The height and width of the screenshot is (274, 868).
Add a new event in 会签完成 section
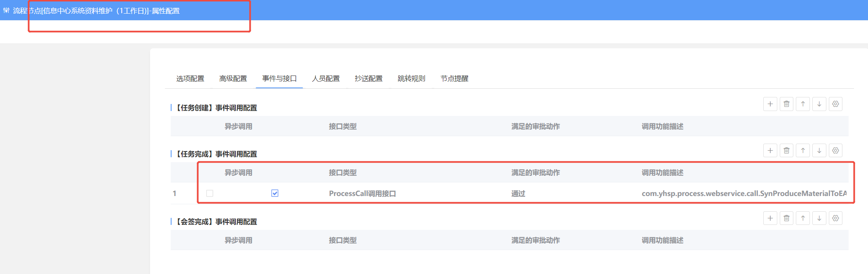coord(770,218)
